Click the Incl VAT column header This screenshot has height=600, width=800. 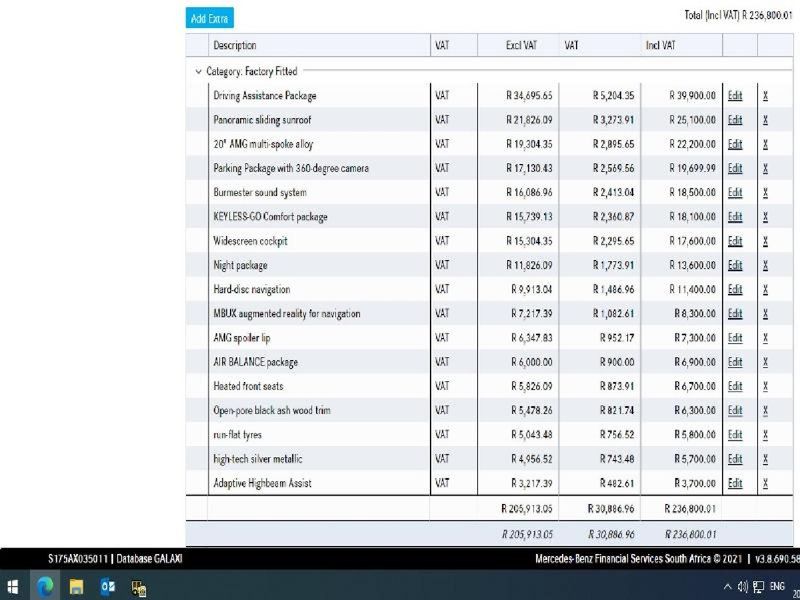[660, 45]
